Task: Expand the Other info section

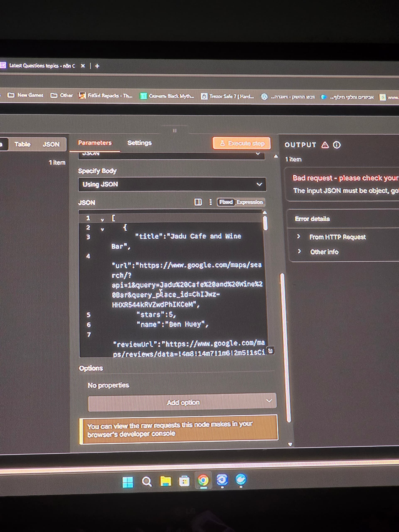Action: click(324, 252)
